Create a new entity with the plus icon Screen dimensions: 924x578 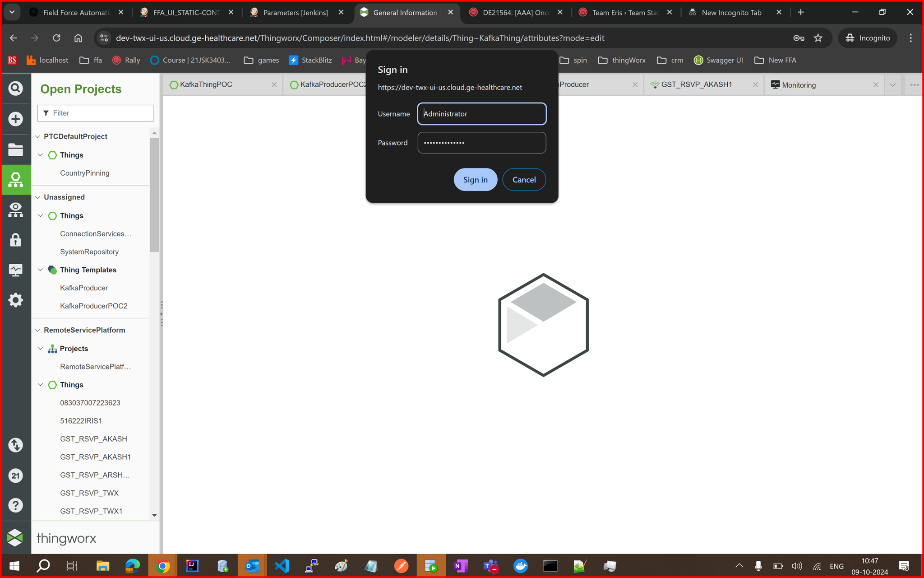tap(16, 119)
